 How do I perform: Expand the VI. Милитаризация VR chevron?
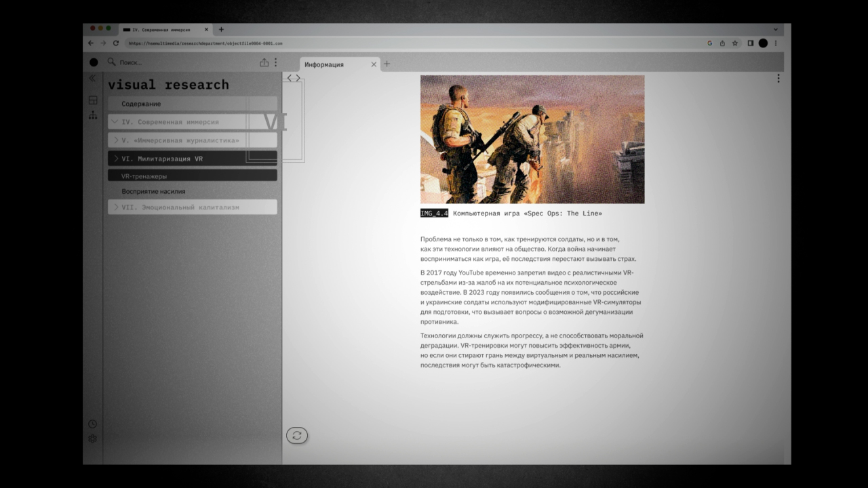pyautogui.click(x=116, y=159)
